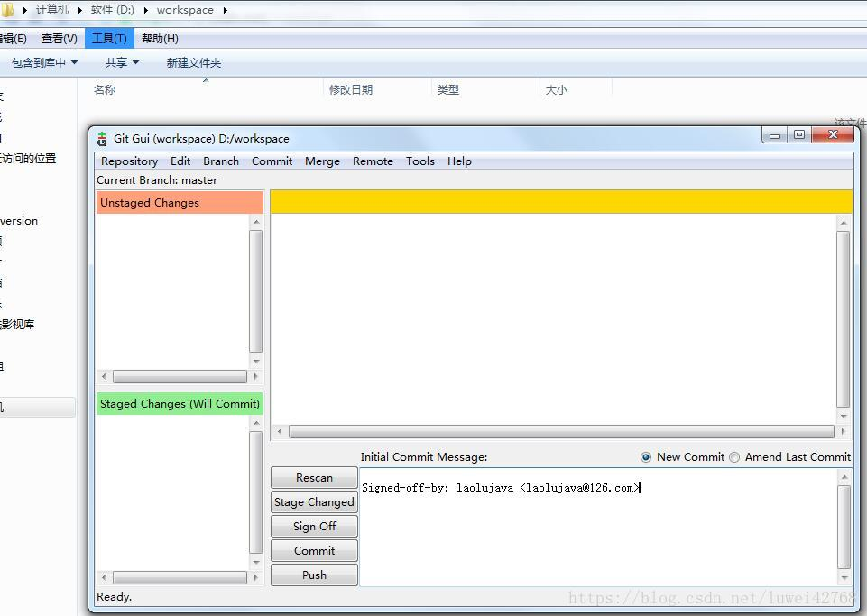Click right arrow of Unstaged Changes horizontal scrollbar
The height and width of the screenshot is (616, 867).
[x=255, y=377]
